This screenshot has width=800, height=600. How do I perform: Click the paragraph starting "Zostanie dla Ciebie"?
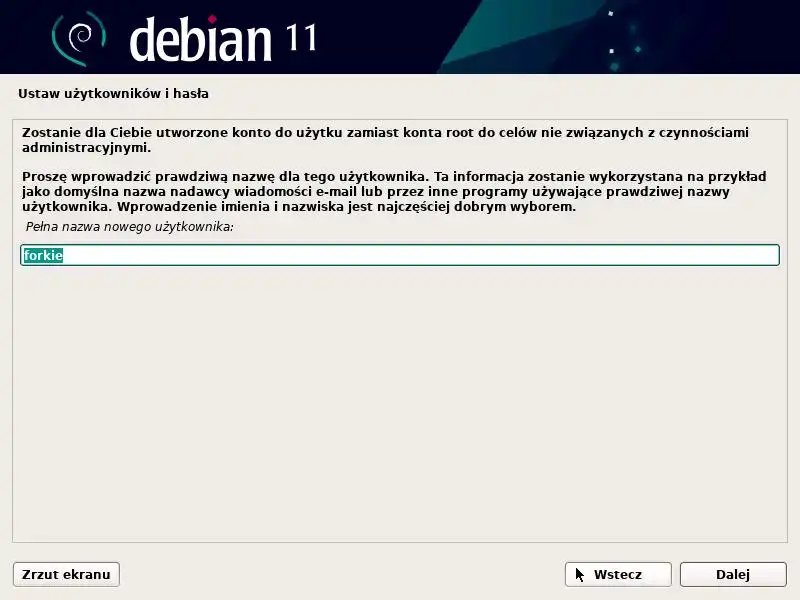click(x=385, y=140)
